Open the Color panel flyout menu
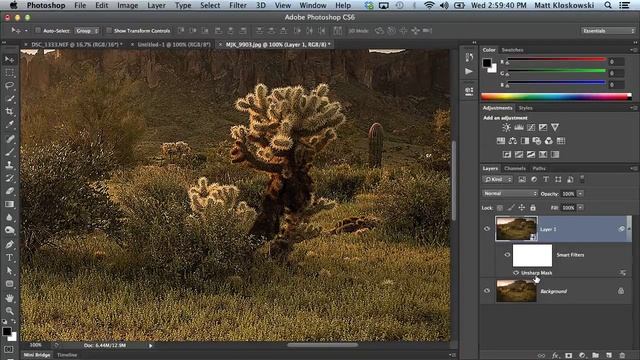Image resolution: width=640 pixels, height=360 pixels. [633, 50]
